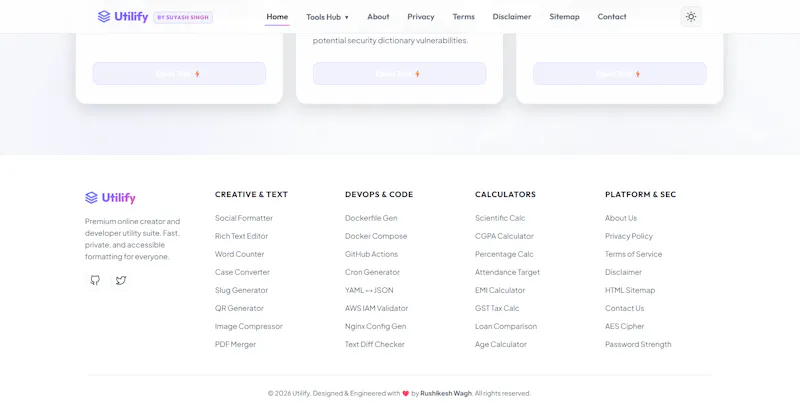
Task: Open the PDF Merger link
Action: click(235, 345)
